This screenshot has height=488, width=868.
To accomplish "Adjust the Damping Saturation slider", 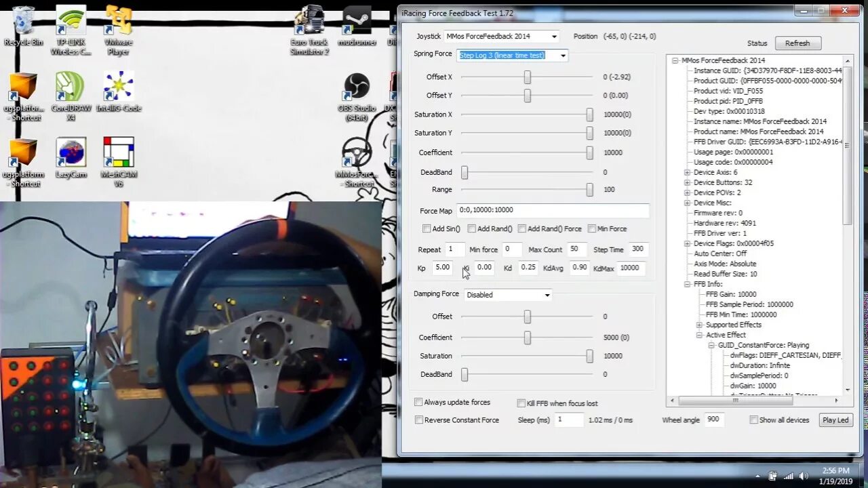I will click(527, 356).
